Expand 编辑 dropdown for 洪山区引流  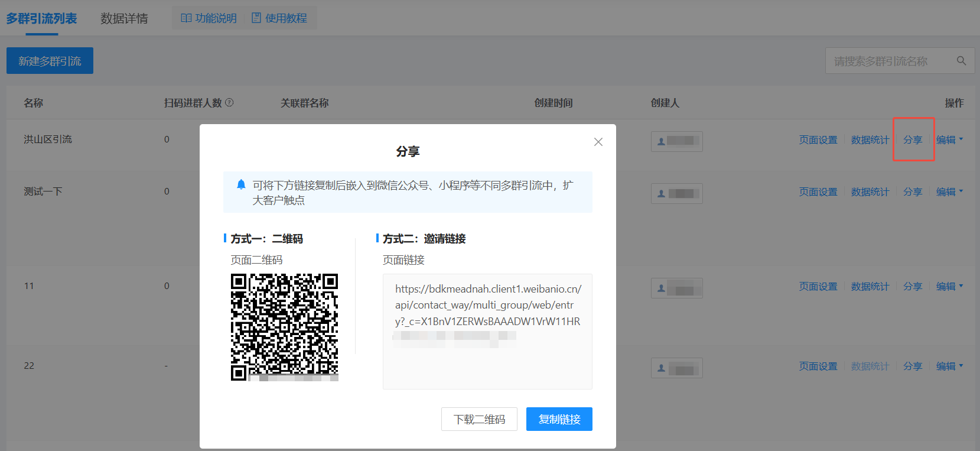949,139
